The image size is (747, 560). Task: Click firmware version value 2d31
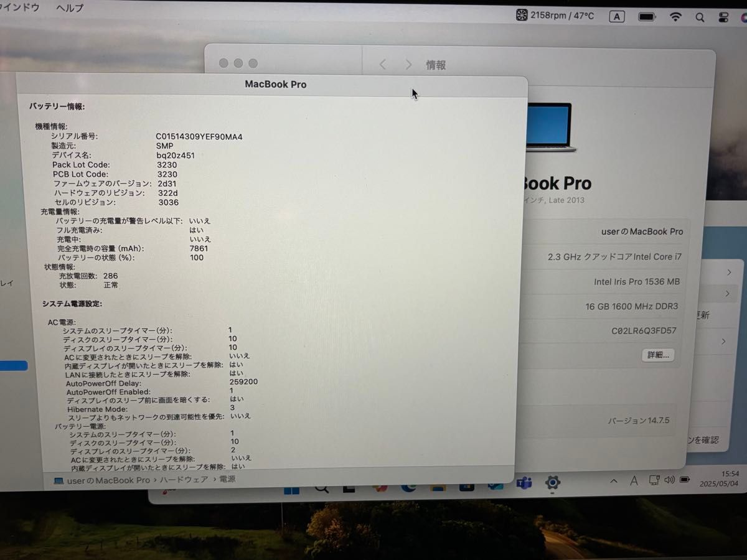(167, 184)
